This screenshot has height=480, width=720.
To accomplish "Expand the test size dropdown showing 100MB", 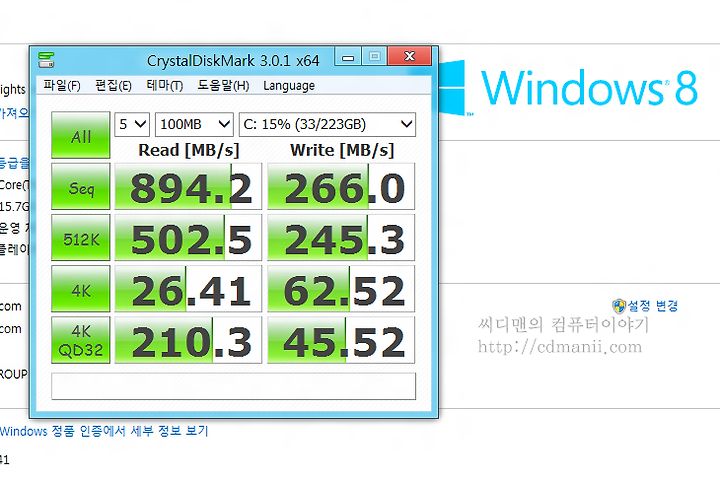I will [194, 124].
